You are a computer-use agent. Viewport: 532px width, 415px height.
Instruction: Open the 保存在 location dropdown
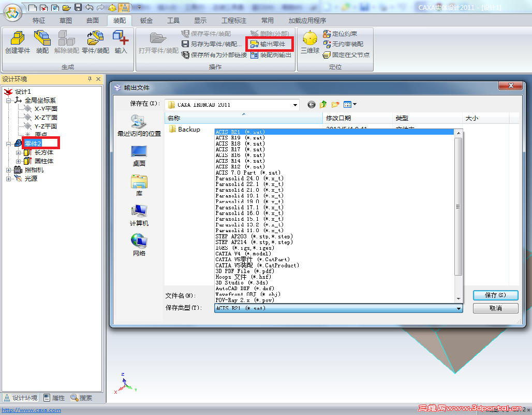[x=295, y=105]
